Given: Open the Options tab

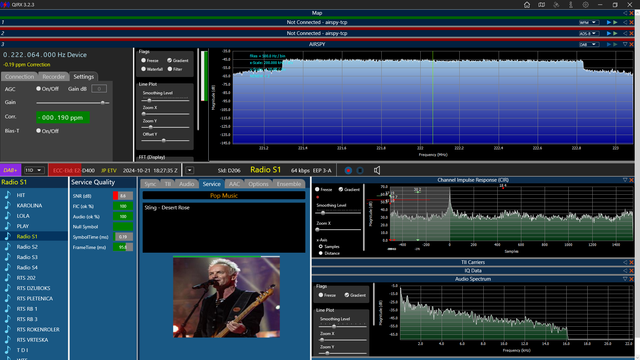Looking at the screenshot, I should tap(258, 184).
